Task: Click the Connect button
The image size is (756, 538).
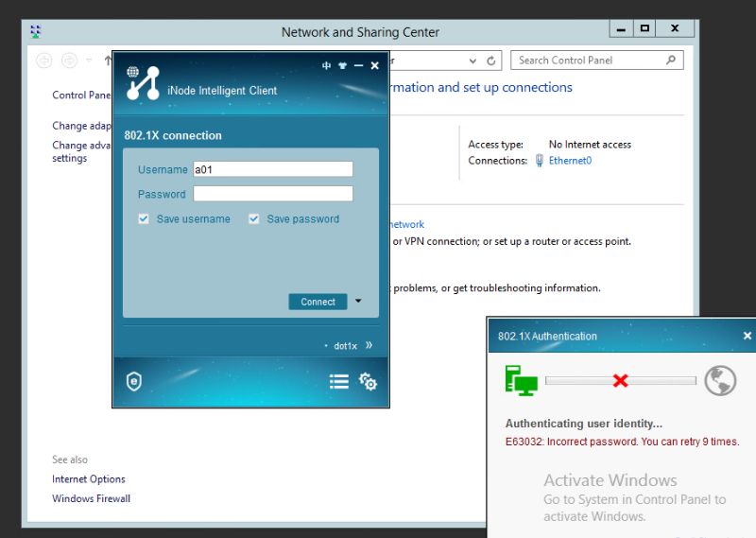Action: click(x=318, y=302)
